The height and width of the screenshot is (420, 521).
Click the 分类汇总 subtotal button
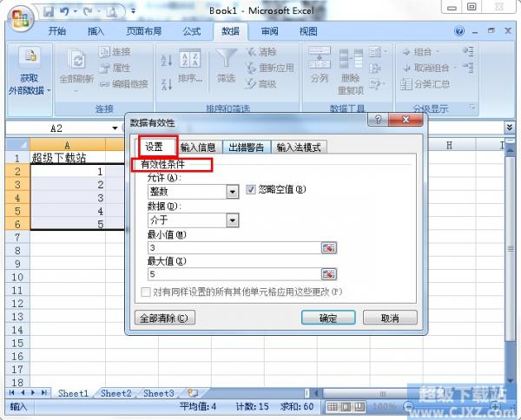(x=425, y=84)
